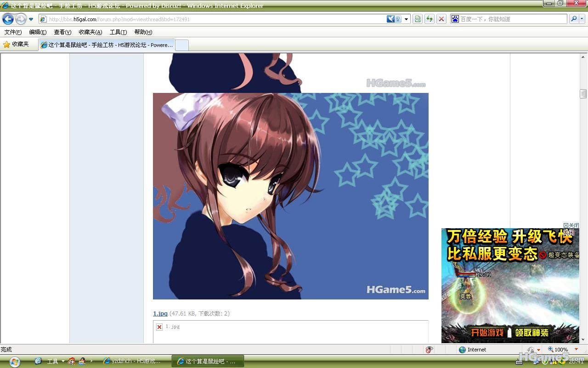Go forward with the Forward arrow button
Image resolution: width=588 pixels, height=368 pixels.
coord(21,19)
